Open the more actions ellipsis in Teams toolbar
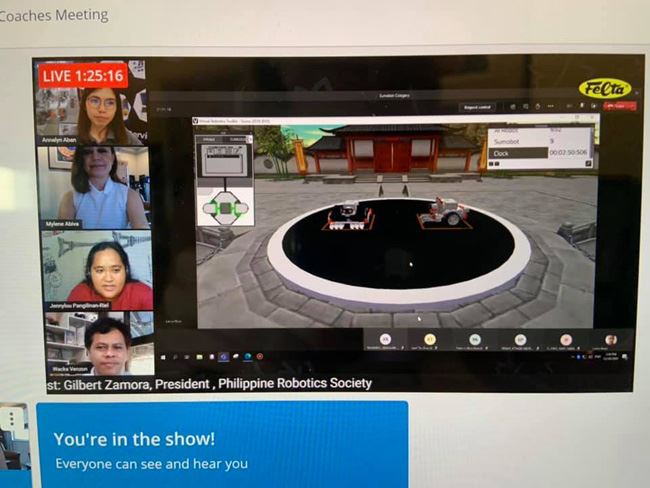 click(550, 107)
